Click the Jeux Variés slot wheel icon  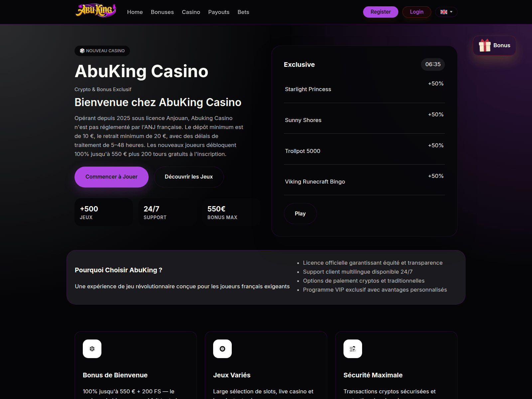[x=222, y=348]
